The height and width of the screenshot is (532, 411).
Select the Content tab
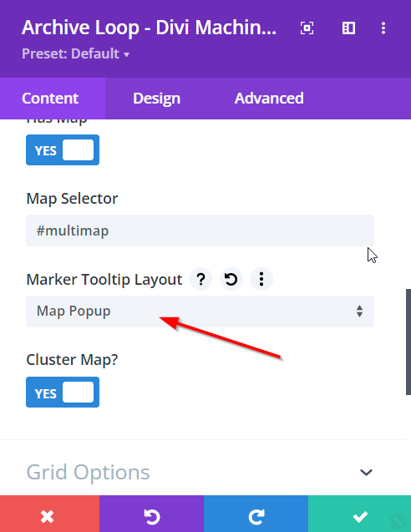50,99
